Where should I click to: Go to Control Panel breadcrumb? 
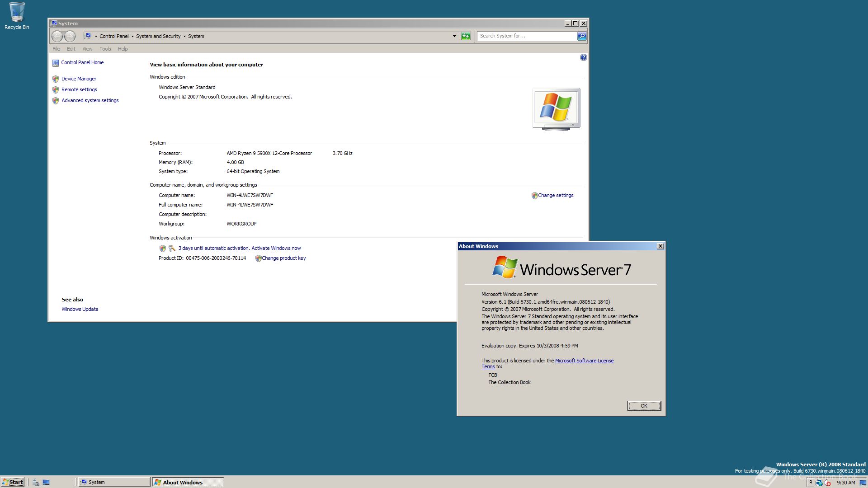coord(114,36)
